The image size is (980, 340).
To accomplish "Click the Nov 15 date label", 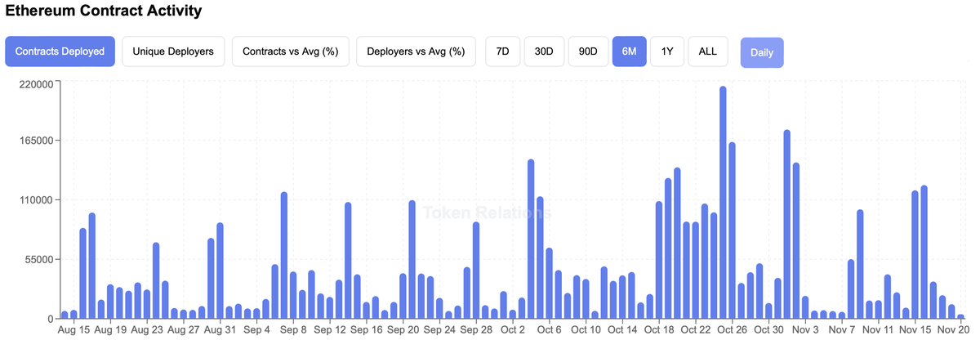I will point(914,330).
